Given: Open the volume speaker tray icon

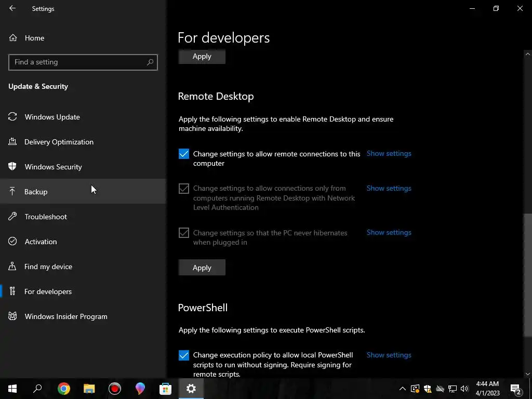Looking at the screenshot, I should (x=464, y=389).
